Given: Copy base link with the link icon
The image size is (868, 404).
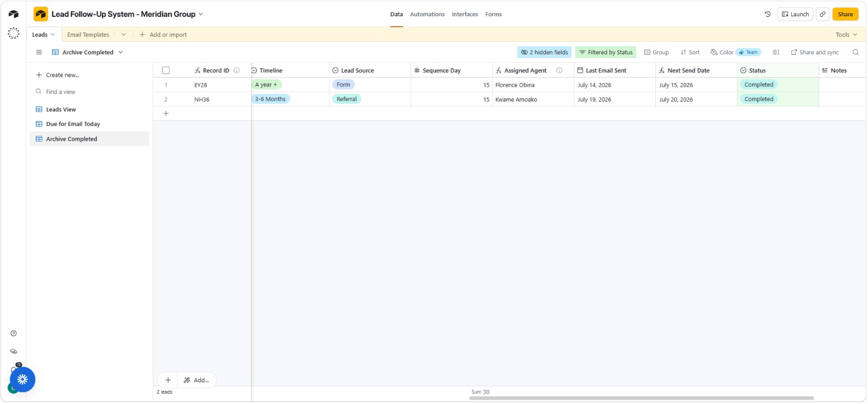Looking at the screenshot, I should pyautogui.click(x=823, y=14).
